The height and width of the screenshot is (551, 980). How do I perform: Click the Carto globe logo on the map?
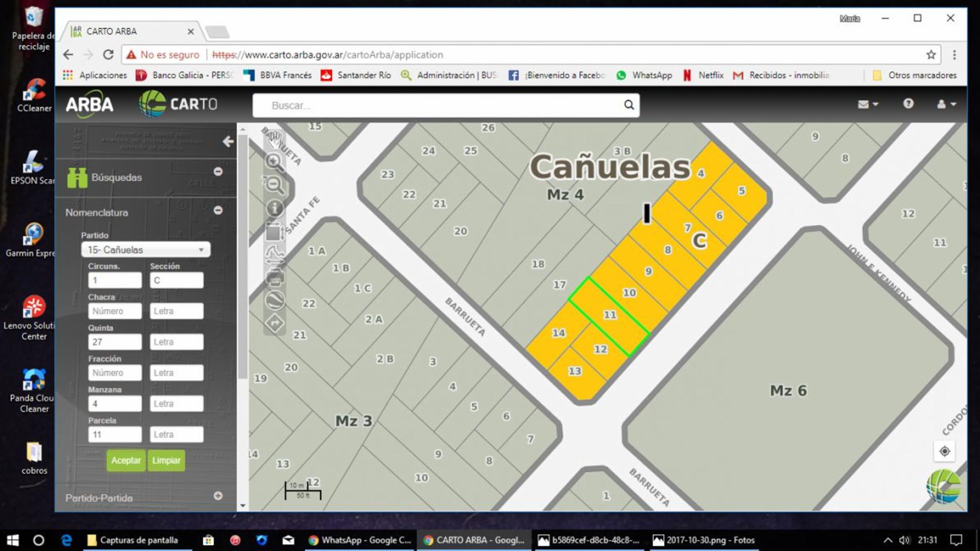[x=943, y=486]
